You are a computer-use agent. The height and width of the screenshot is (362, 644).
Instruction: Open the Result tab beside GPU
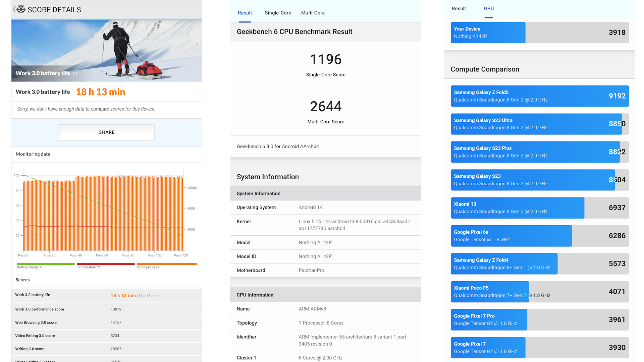[x=459, y=8]
